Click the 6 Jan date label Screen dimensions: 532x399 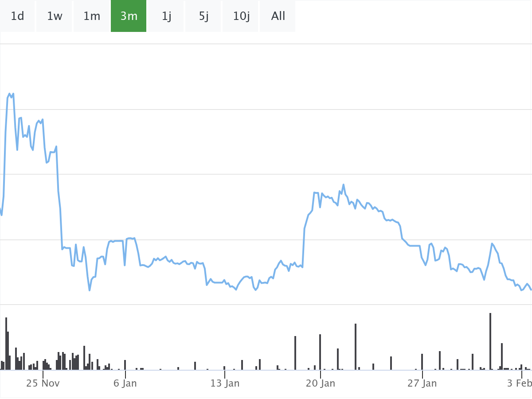pyautogui.click(x=125, y=383)
